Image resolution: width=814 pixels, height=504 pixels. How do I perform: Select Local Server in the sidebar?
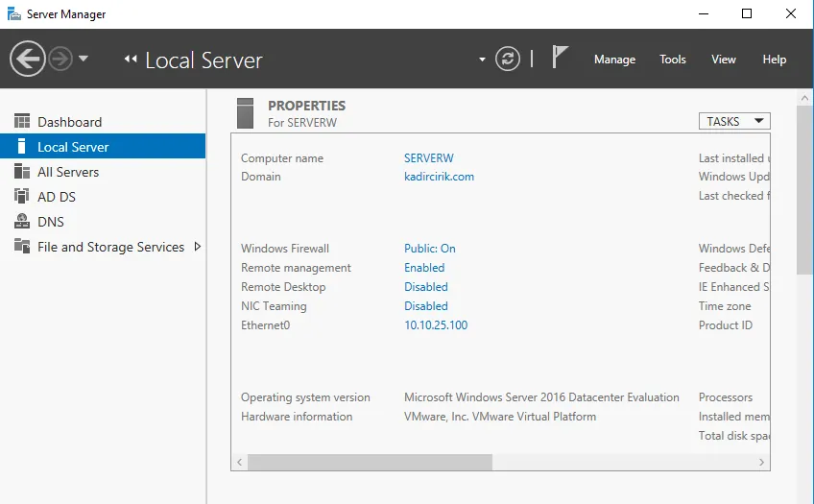point(103,146)
